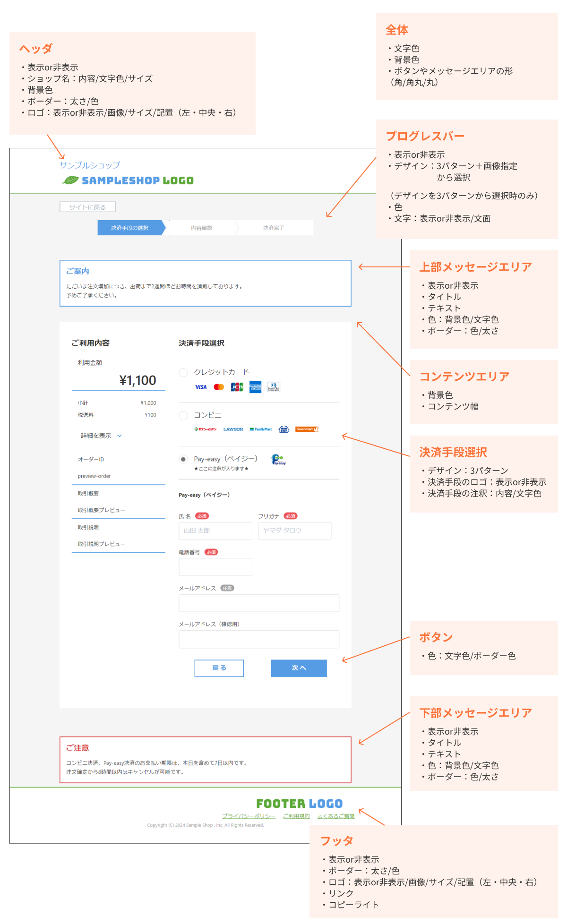The width and height of the screenshot is (567, 924).
Task: Select the クレジットカード radio button
Action: pyautogui.click(x=183, y=373)
